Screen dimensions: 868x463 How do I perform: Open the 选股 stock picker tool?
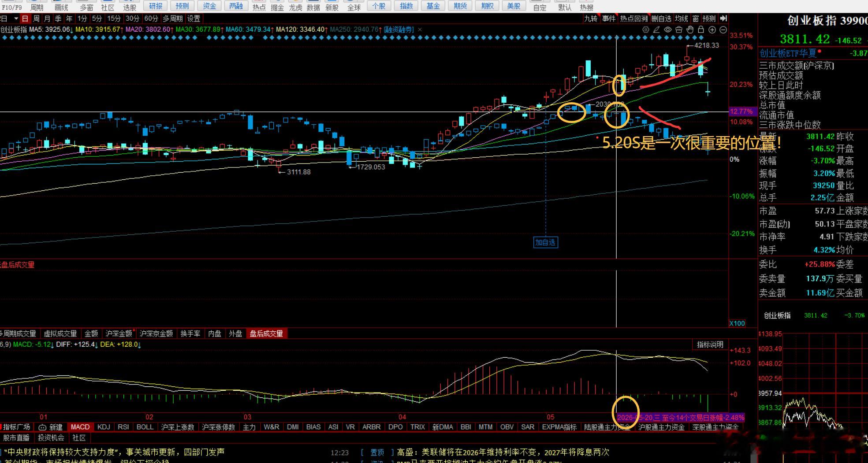pyautogui.click(x=130, y=7)
